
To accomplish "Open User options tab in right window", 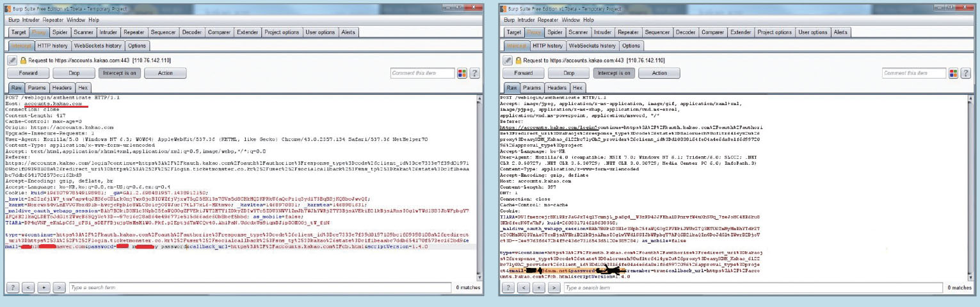I will pyautogui.click(x=812, y=32).
